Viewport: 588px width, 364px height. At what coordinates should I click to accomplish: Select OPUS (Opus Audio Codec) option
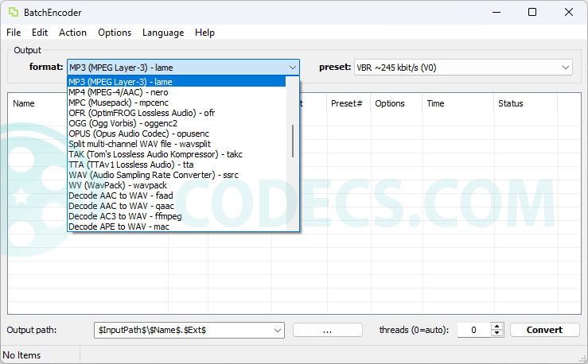tap(177, 134)
